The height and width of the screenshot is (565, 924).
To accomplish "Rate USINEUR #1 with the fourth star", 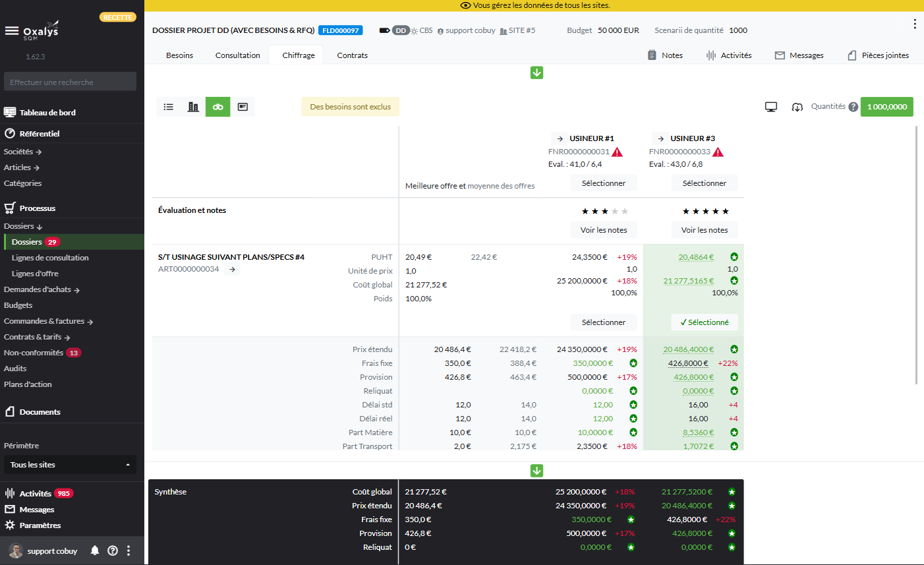I will coord(615,212).
